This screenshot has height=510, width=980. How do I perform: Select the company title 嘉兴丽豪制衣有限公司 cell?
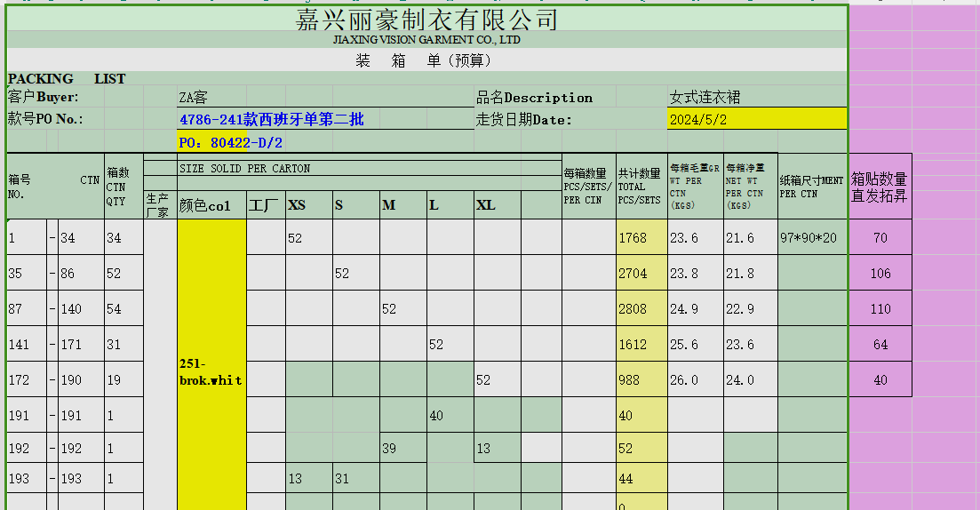click(426, 19)
